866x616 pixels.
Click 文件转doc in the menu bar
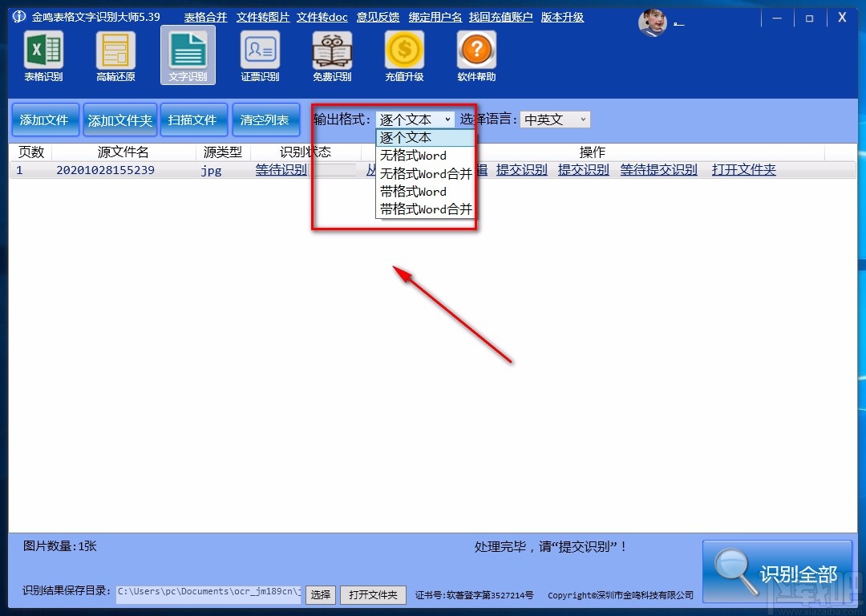(322, 17)
